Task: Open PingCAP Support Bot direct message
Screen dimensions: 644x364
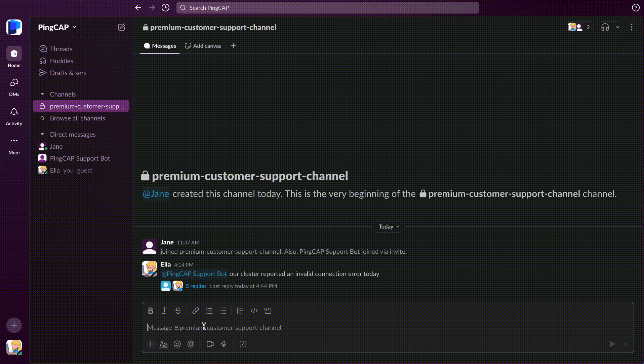Action: coord(81,158)
